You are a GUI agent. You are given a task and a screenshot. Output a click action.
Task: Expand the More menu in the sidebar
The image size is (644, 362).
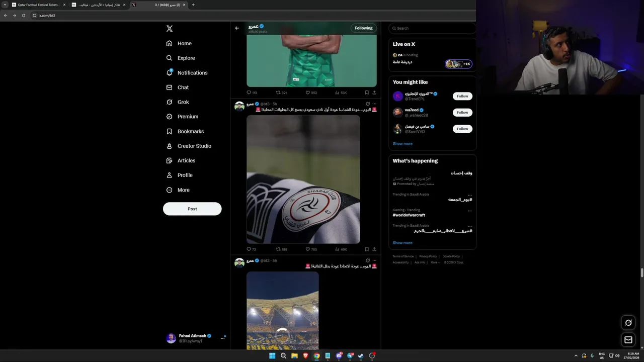pos(178,190)
